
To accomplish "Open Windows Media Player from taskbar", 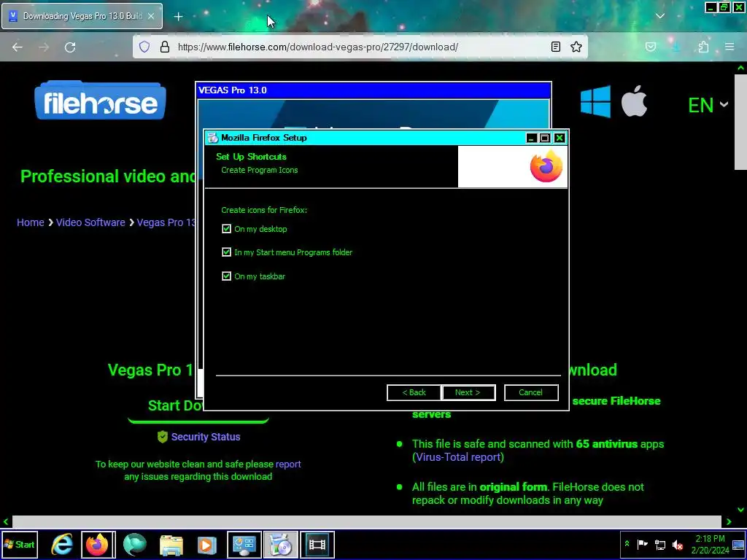I will (x=206, y=545).
